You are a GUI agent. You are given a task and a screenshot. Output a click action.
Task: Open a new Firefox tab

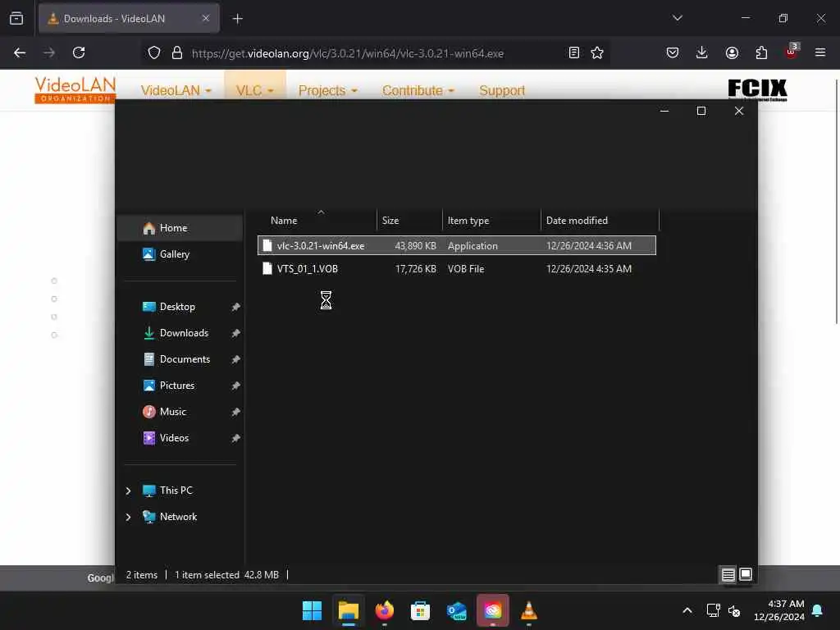coord(237,19)
